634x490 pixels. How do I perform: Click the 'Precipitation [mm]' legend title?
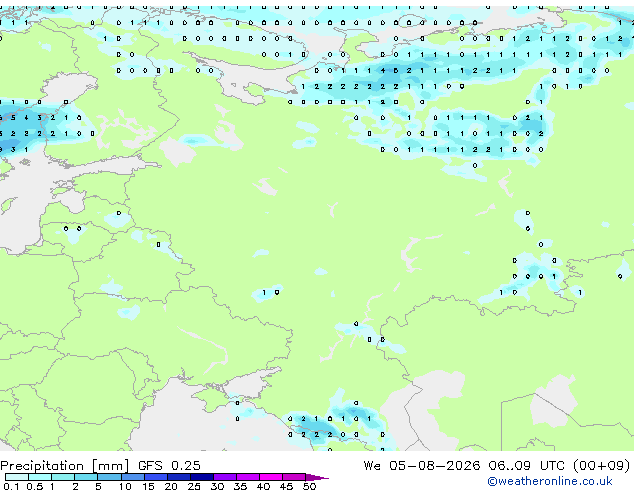pos(65,466)
